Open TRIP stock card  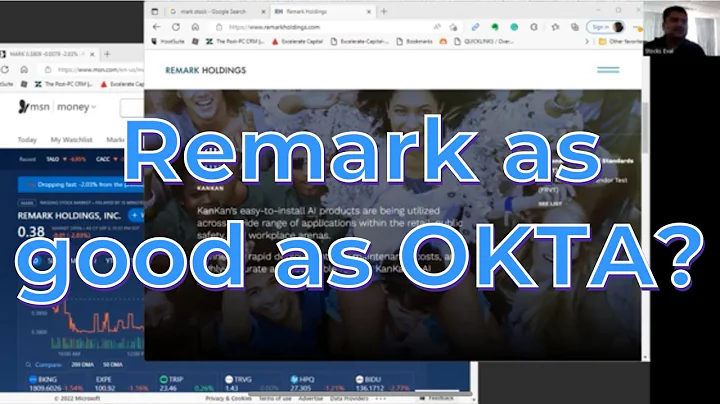click(x=186, y=384)
